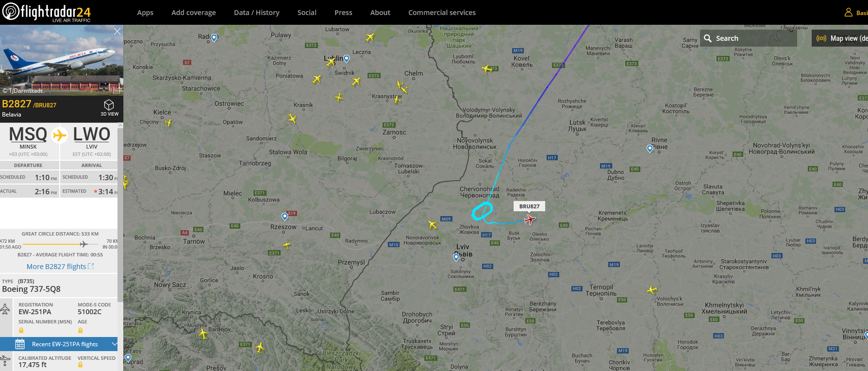Click the Belavia aircraft photo thumbnail
Screen dimensions: 868x371
click(x=62, y=60)
